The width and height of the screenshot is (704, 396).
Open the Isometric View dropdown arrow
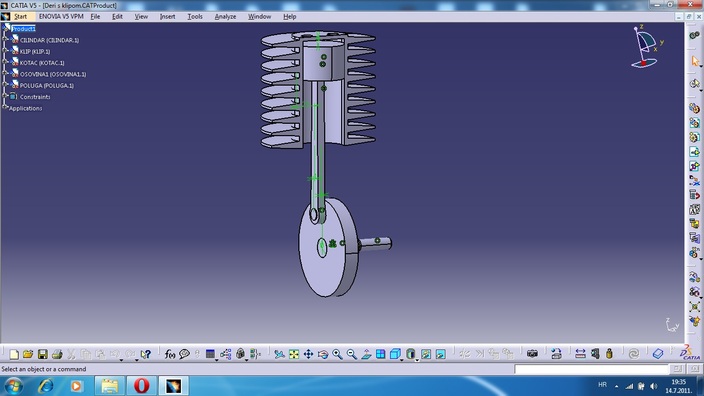(x=401, y=360)
